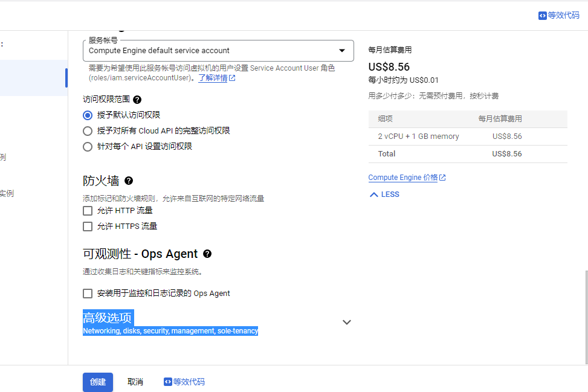588x392 pixels.
Task: Expand 高级选项 with the chevron arrow
Action: pyautogui.click(x=346, y=323)
